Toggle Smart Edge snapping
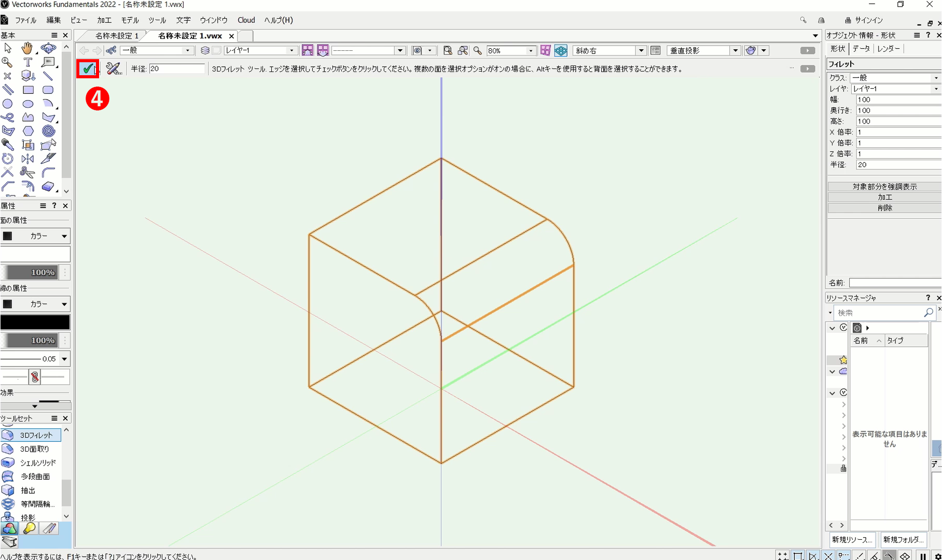The height and width of the screenshot is (560, 942). pos(874,555)
